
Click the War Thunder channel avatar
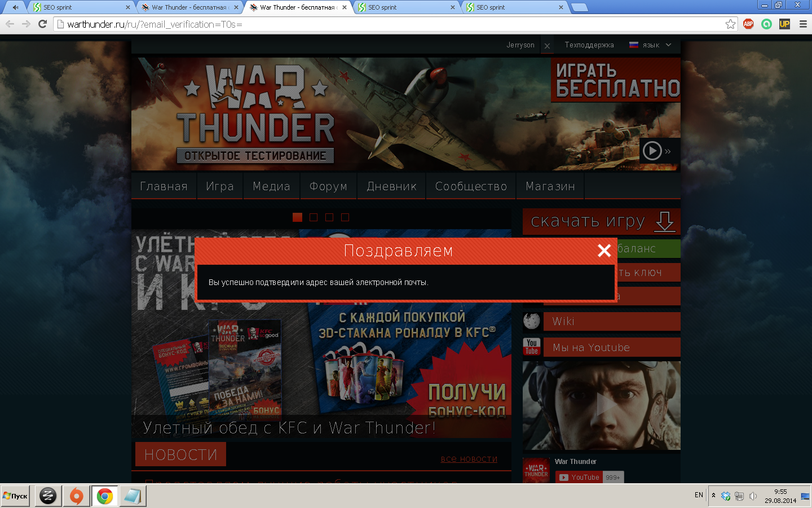pyautogui.click(x=536, y=470)
